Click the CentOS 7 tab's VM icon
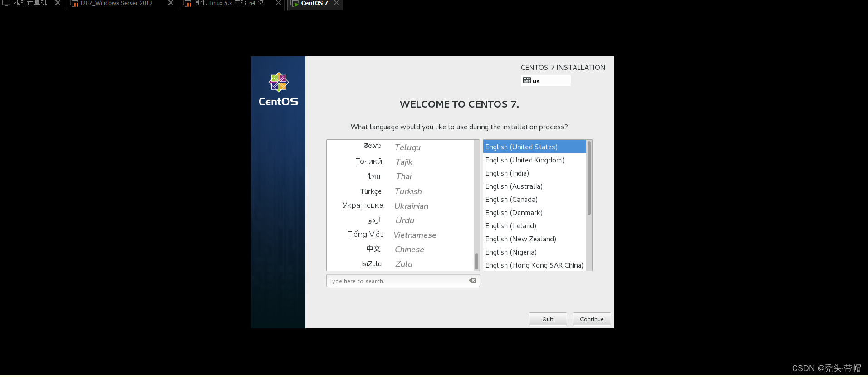868x377 pixels. coord(295,3)
